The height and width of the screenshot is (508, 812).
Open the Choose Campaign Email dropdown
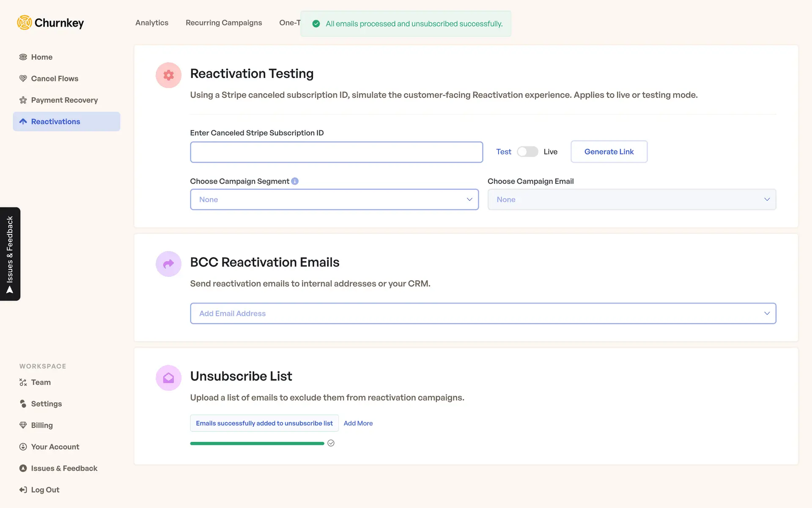click(631, 199)
